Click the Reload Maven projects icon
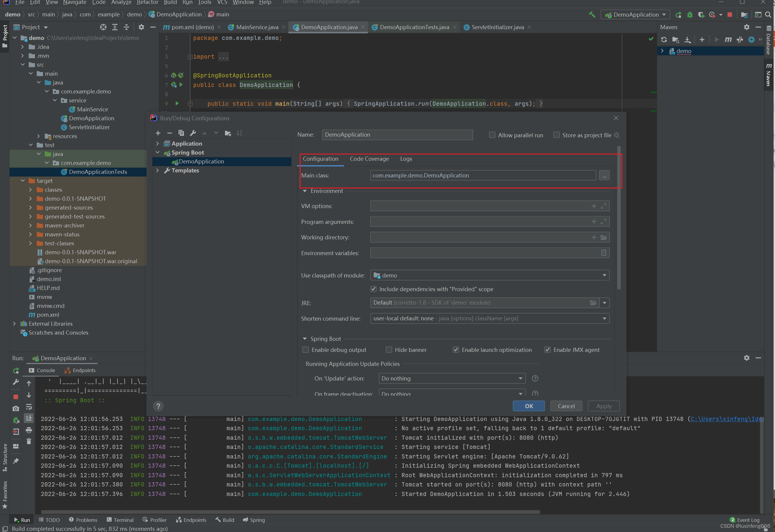This screenshot has height=532, width=775. 664,40
